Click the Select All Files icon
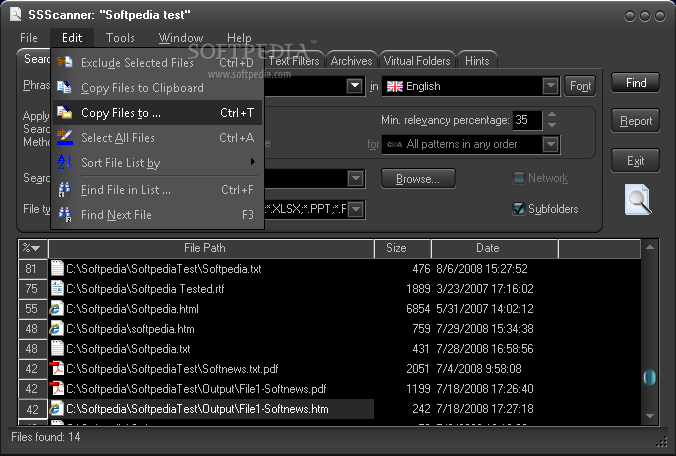Image resolution: width=676 pixels, height=456 pixels. click(x=65, y=137)
